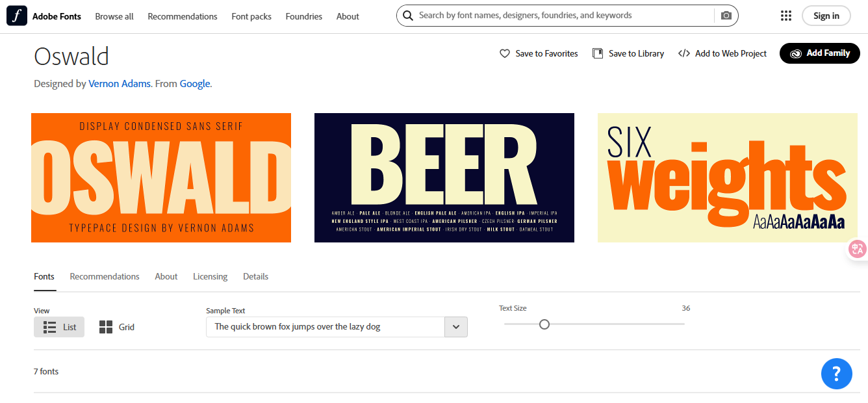Screen dimensions: 868x403
Task: Open the Details tab
Action: point(255,276)
